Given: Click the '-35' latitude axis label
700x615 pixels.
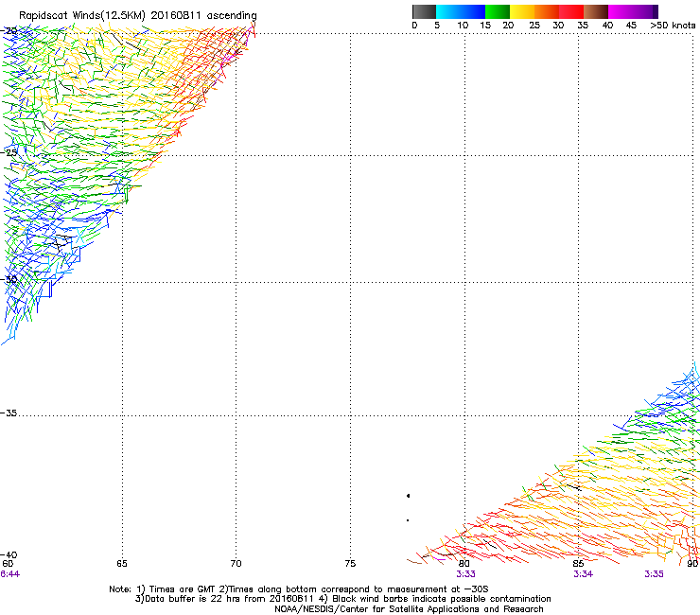Looking at the screenshot, I should tap(9, 413).
